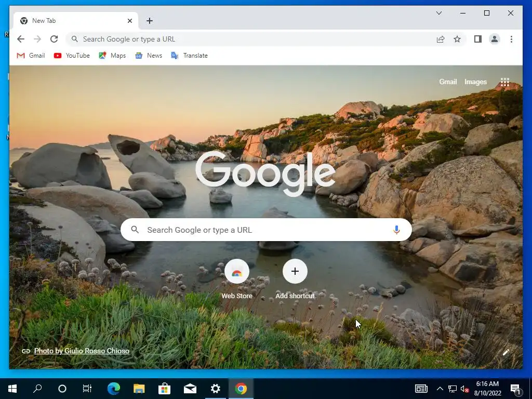Share this page icon in address bar
The image size is (532, 399).
click(x=441, y=39)
